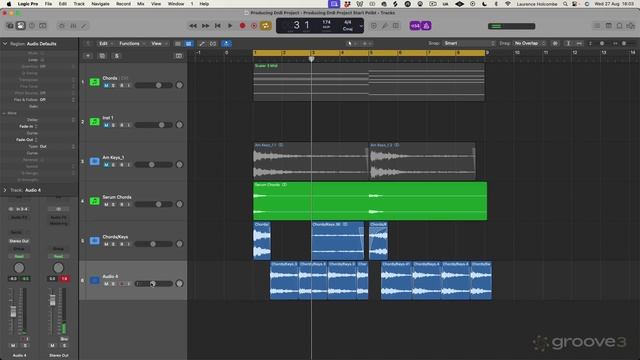The width and height of the screenshot is (640, 360).
Task: Click the Am Keys_1 track audio icon
Action: (x=95, y=161)
